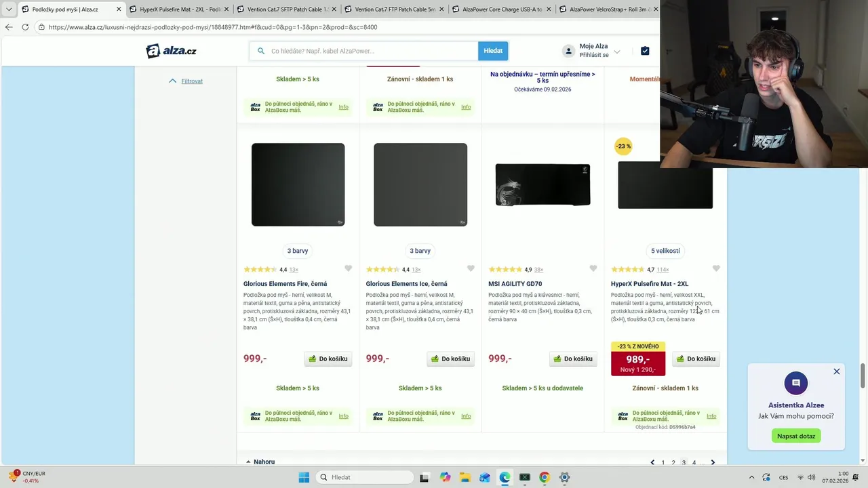Expand the Moje Alza dropdown chevron

click(x=617, y=52)
